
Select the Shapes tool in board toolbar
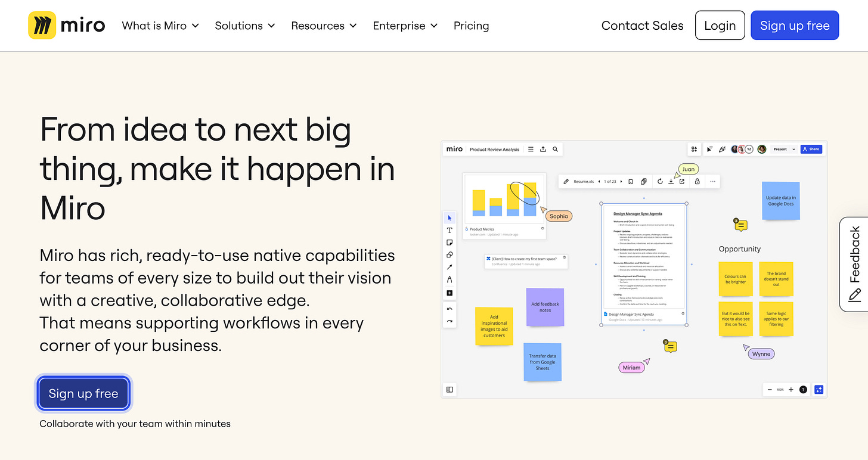click(449, 255)
